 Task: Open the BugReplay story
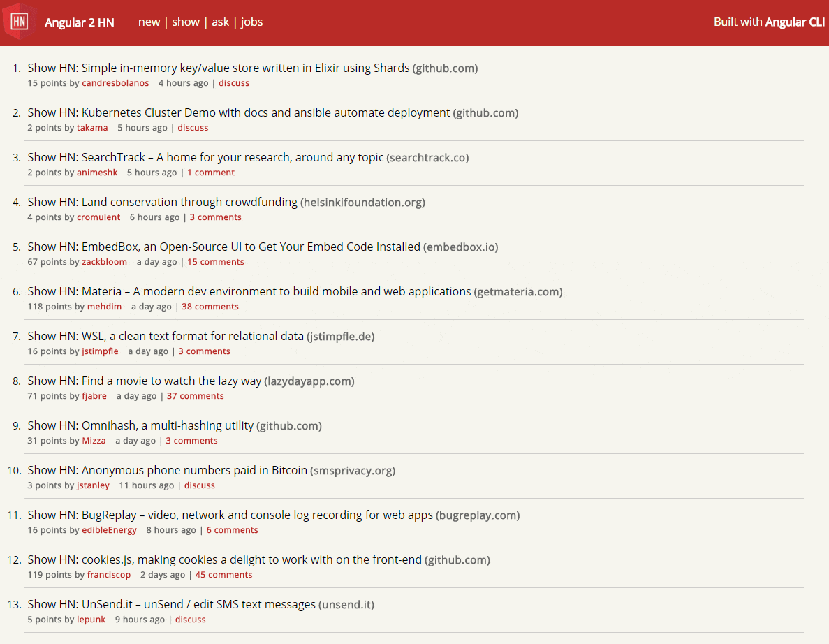click(230, 515)
